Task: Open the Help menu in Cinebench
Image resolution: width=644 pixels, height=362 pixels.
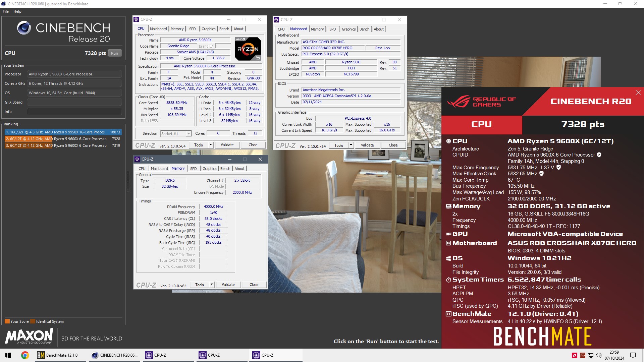Action: tap(17, 11)
